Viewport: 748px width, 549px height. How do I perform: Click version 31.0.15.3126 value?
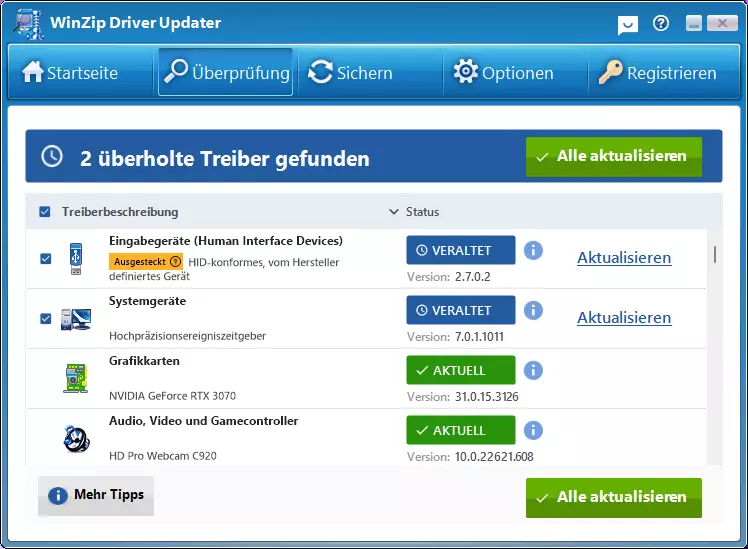tap(487, 397)
